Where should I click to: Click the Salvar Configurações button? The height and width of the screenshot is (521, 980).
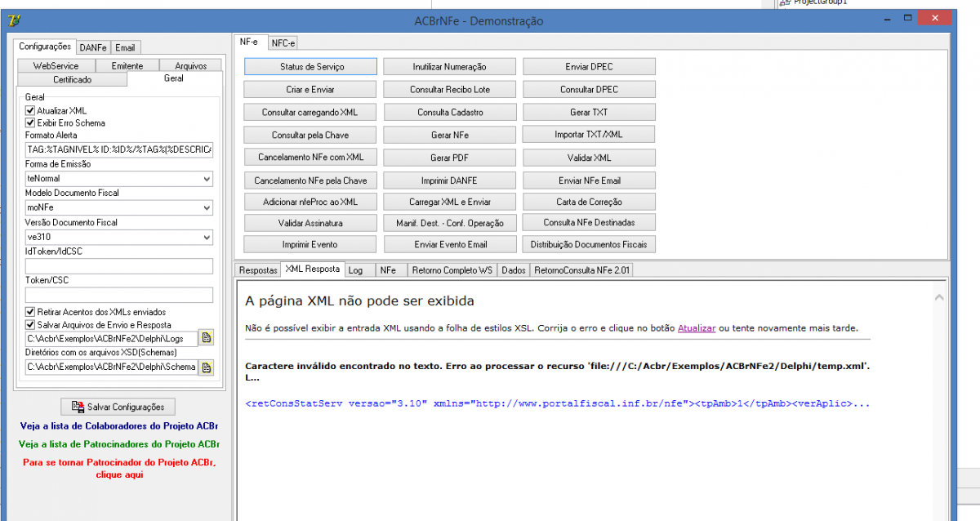(118, 407)
